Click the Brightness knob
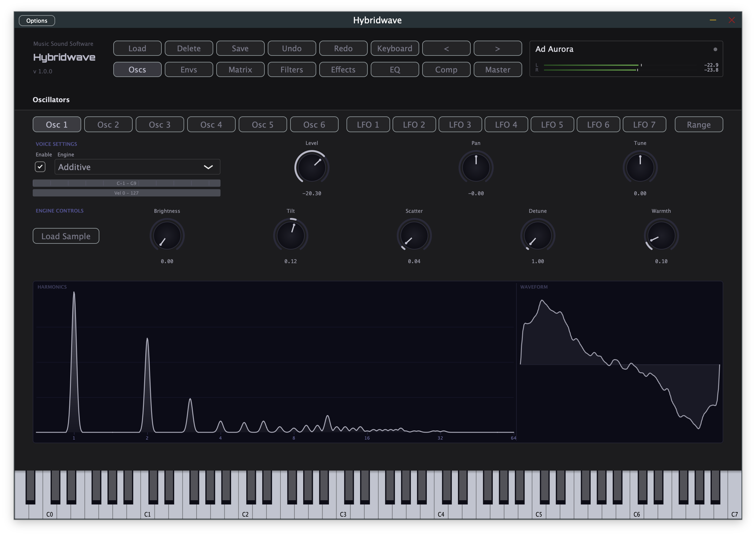Image resolution: width=756 pixels, height=536 pixels. click(x=167, y=235)
